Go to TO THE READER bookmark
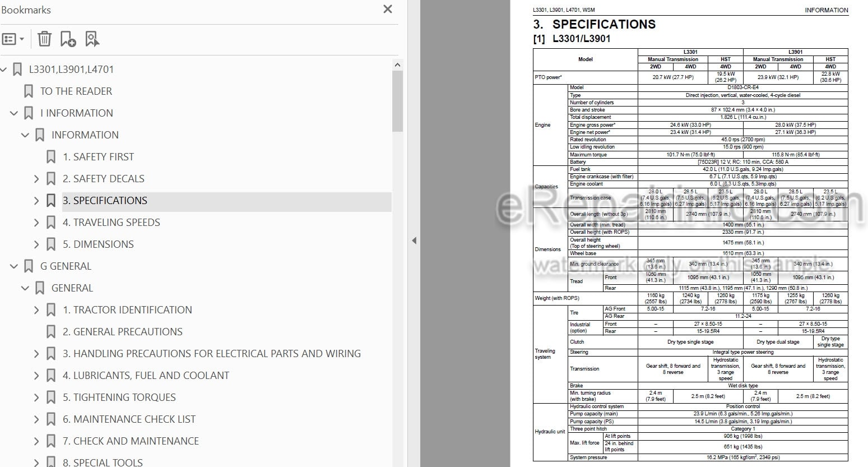Screen dimensions: 868x467 (76, 91)
